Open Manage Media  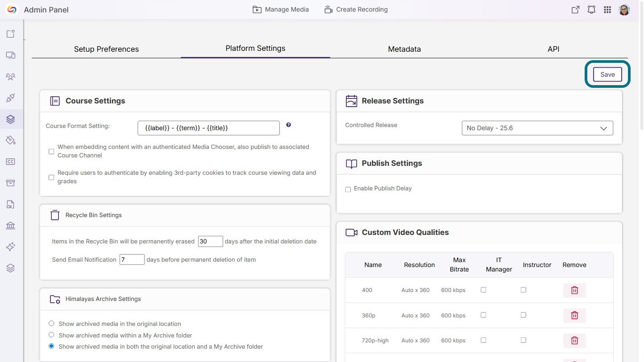(x=281, y=9)
